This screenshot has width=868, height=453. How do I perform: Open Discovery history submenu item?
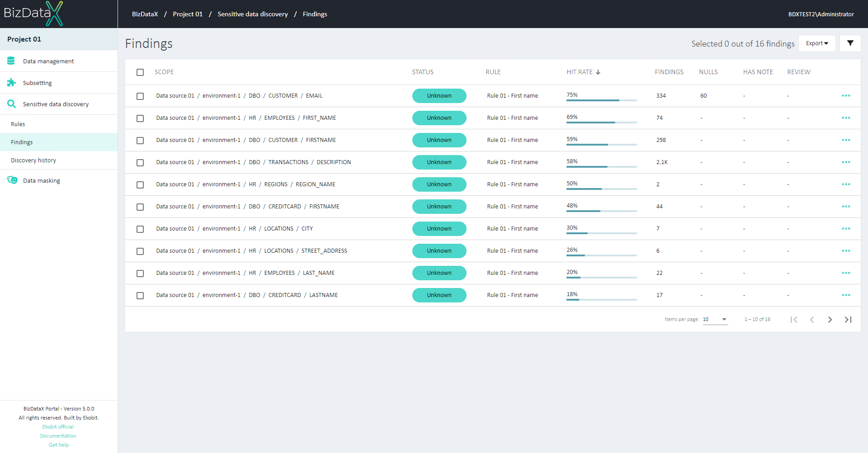[x=59, y=160]
